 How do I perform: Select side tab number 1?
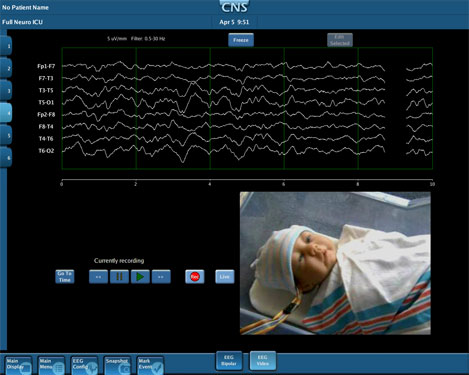coord(6,46)
